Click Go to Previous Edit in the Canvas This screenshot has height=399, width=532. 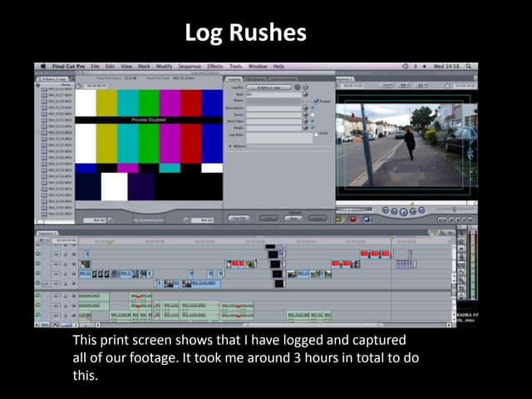click(386, 210)
